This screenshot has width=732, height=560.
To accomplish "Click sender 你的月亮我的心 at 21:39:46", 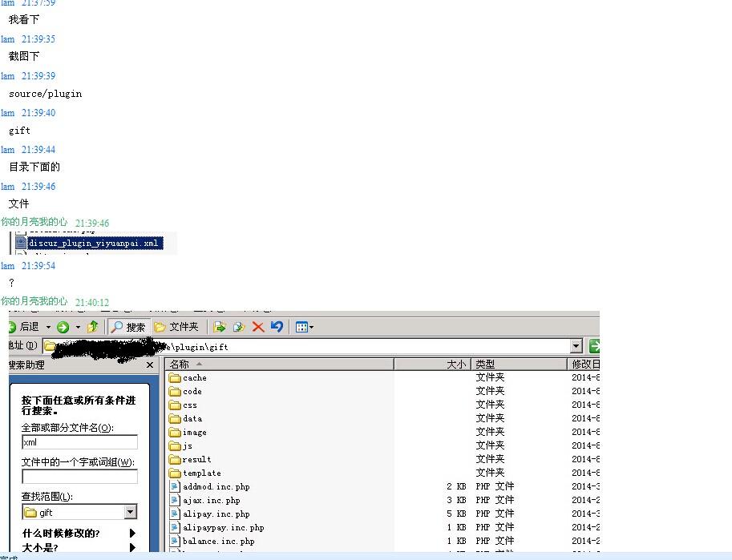I will [34, 222].
